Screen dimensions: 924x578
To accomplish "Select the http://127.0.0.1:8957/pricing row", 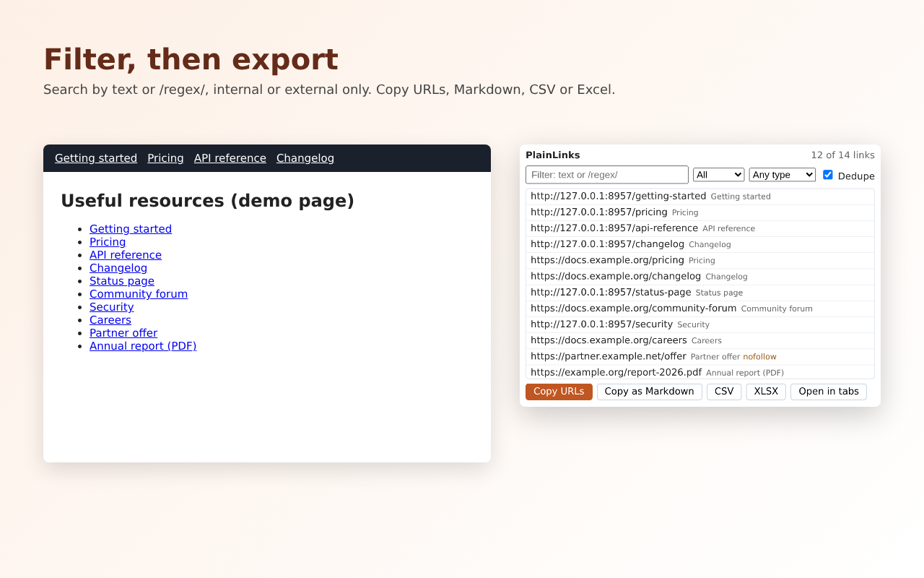I will 700,212.
